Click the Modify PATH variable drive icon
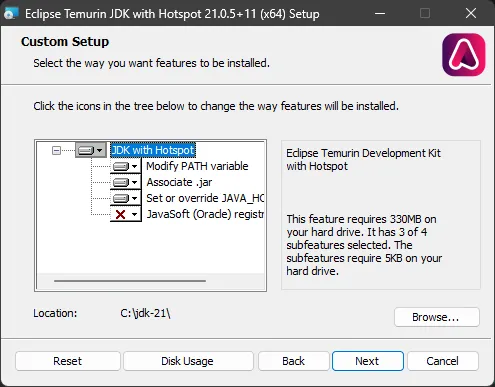This screenshot has width=495, height=387. coord(121,166)
